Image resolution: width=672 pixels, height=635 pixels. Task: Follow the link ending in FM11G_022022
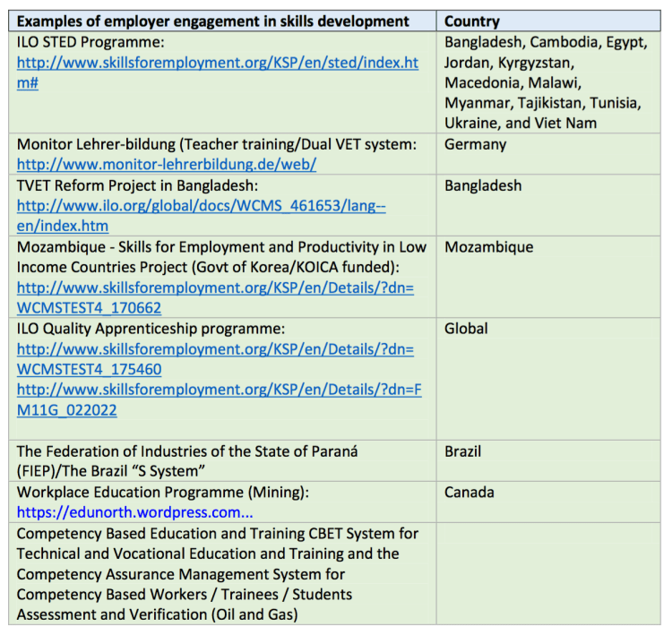click(215, 390)
